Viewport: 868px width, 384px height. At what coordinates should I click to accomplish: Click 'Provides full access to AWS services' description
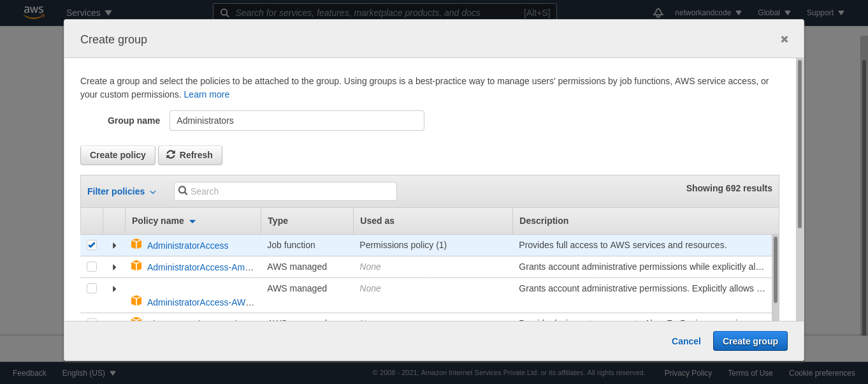[623, 245]
